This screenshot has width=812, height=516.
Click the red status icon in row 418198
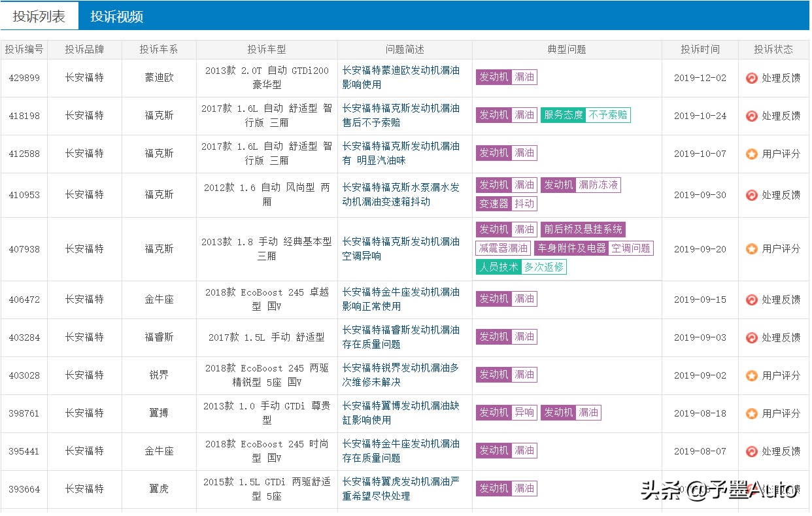click(752, 116)
